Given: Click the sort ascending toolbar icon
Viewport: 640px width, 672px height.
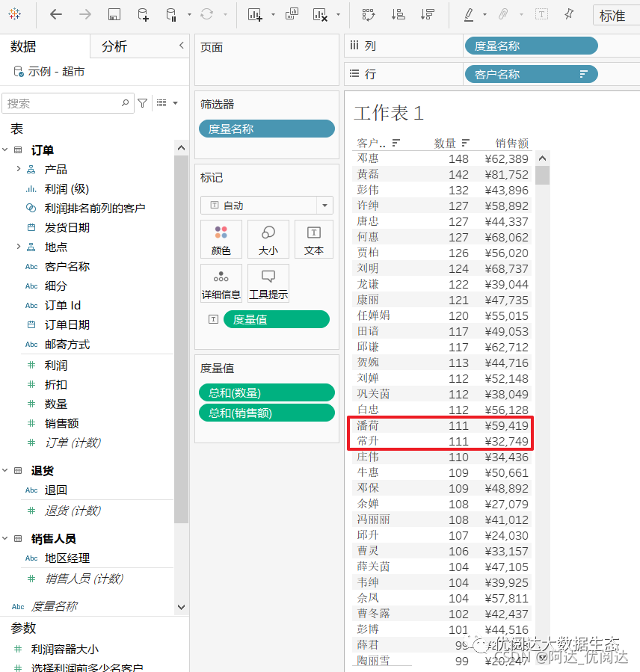Looking at the screenshot, I should click(x=398, y=14).
